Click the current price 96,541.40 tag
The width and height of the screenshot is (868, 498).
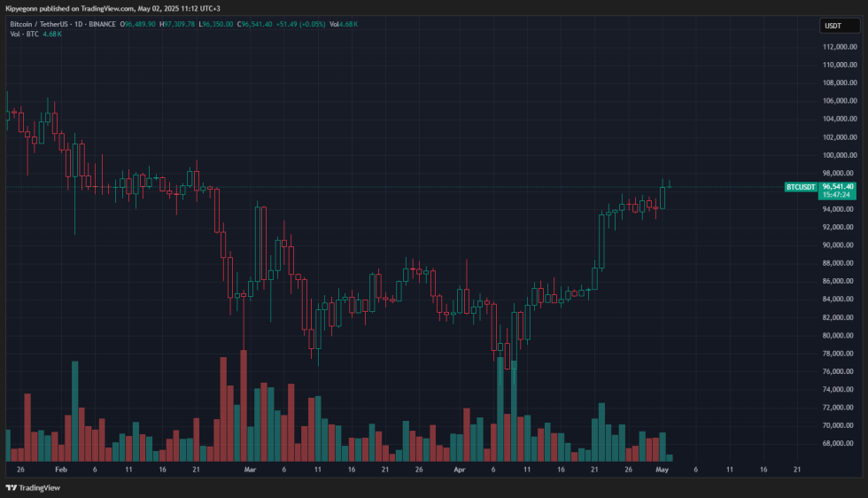[x=838, y=187]
